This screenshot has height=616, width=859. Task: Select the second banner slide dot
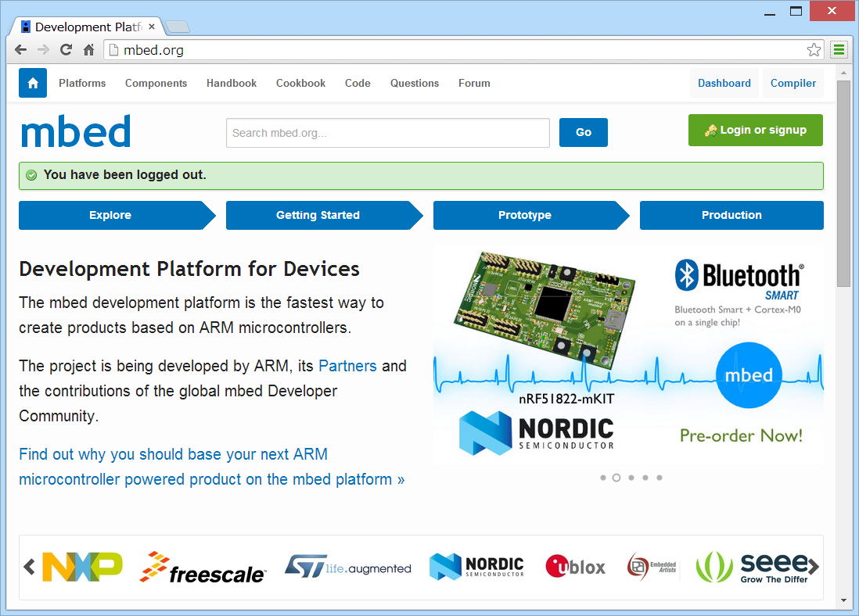pyautogui.click(x=616, y=478)
